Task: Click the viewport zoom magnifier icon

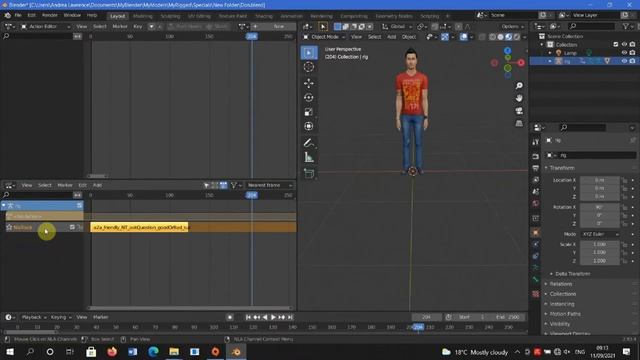Action: tap(519, 86)
